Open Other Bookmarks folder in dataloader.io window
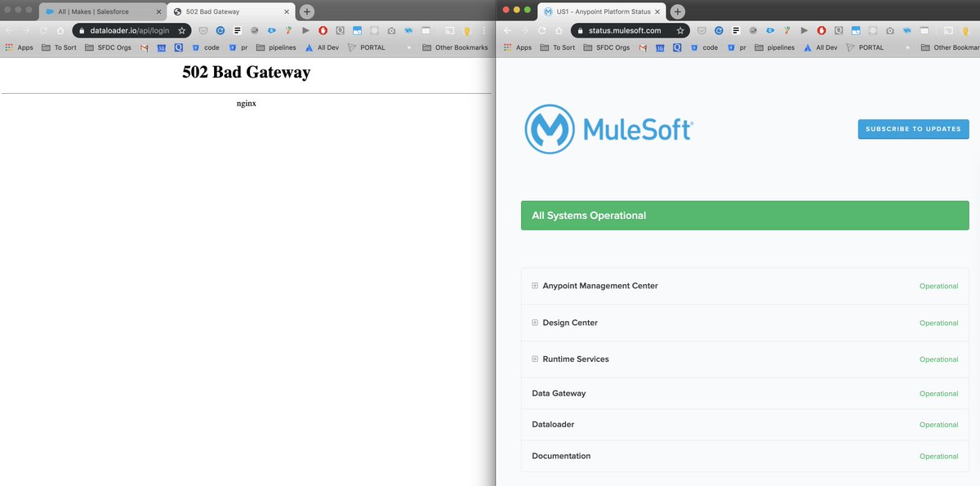Viewport: 980px width, 486px height. pyautogui.click(x=455, y=47)
